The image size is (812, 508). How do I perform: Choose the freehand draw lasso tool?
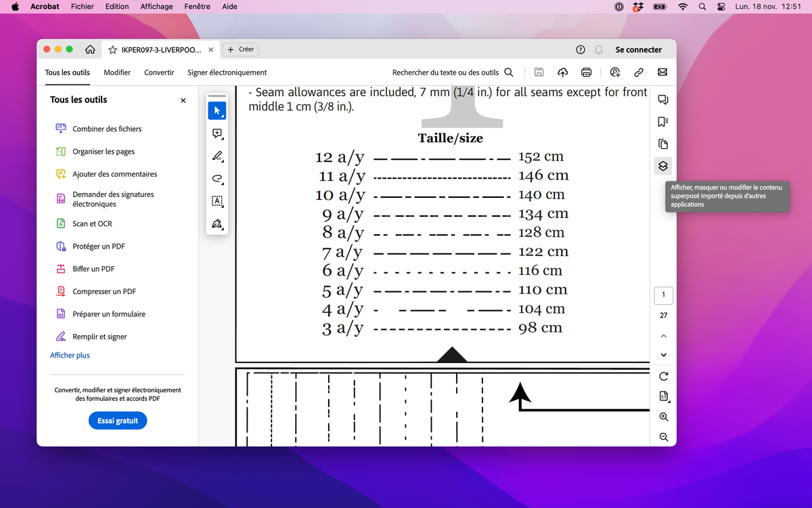(x=217, y=179)
